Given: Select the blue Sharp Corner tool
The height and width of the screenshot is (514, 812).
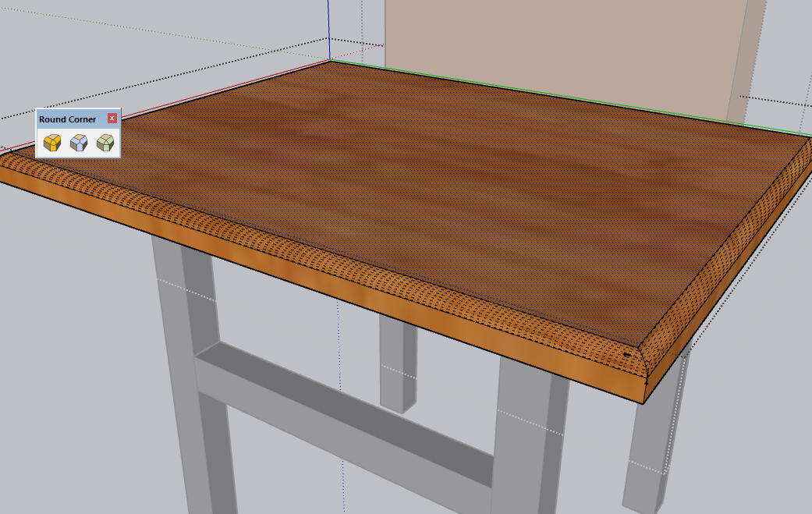Looking at the screenshot, I should [79, 143].
